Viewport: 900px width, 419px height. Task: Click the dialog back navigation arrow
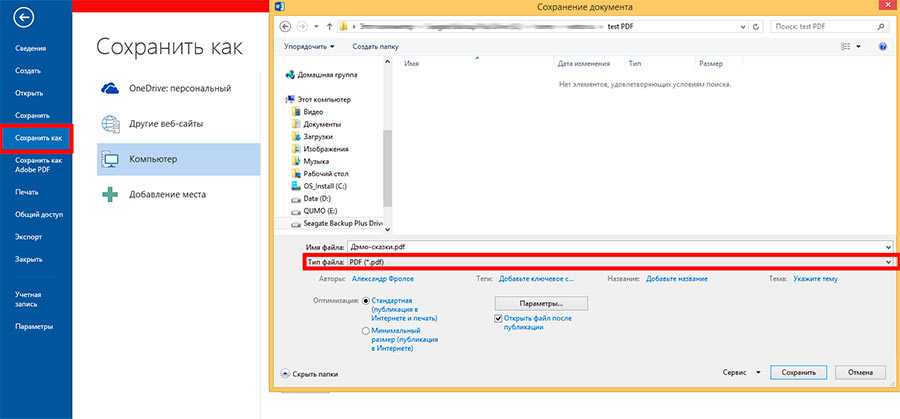[285, 26]
